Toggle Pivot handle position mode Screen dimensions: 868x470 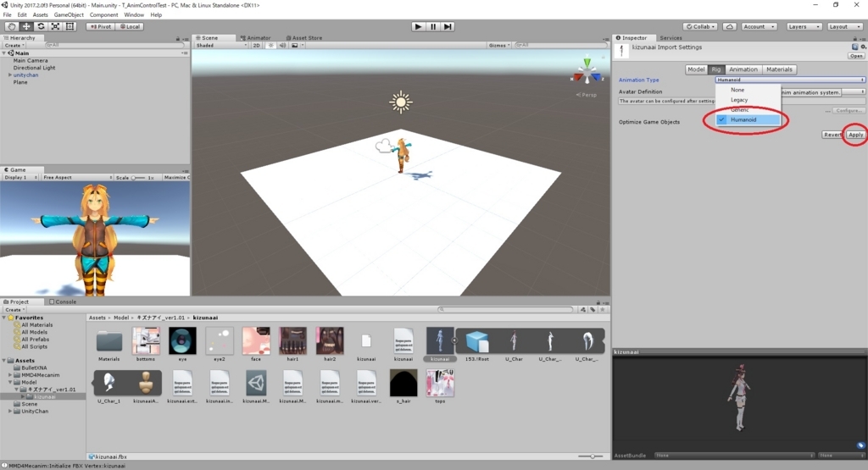(x=101, y=26)
